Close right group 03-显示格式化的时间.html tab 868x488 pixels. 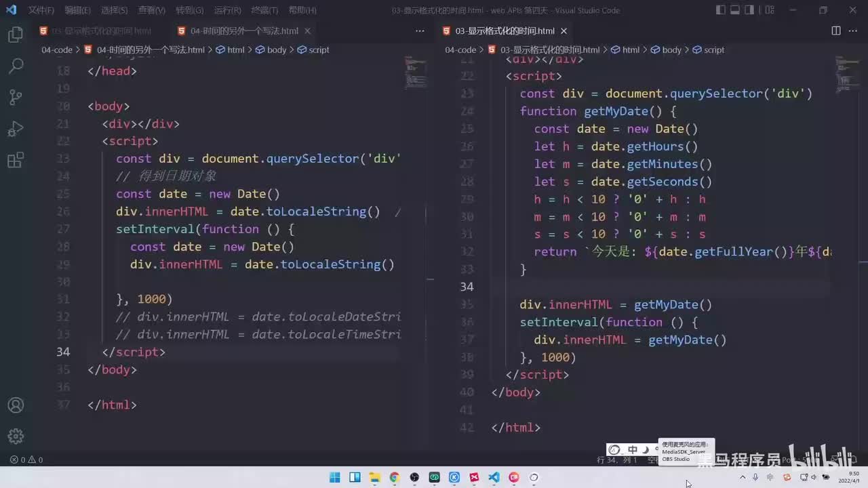coord(564,31)
